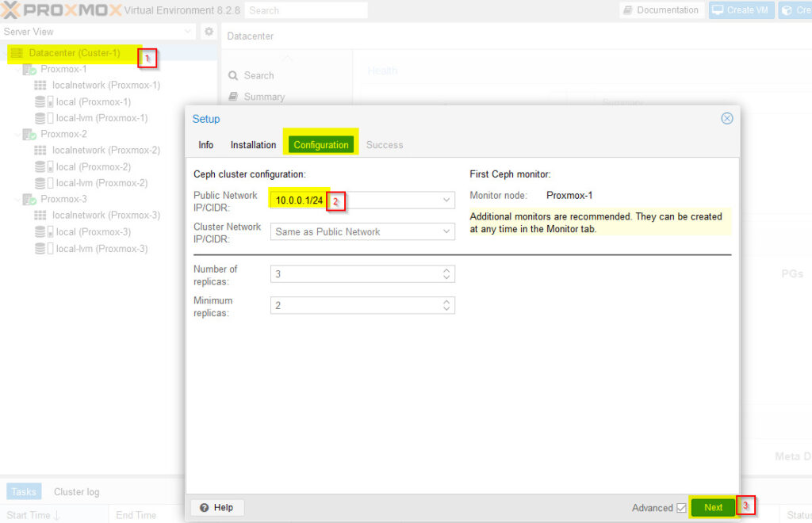Screen dimensions: 812x523
Task: Click the Number of replicas field
Action: tap(362, 274)
